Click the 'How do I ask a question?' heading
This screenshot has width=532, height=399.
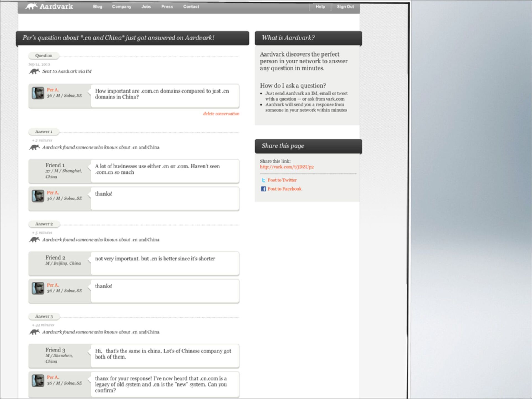[x=293, y=86]
